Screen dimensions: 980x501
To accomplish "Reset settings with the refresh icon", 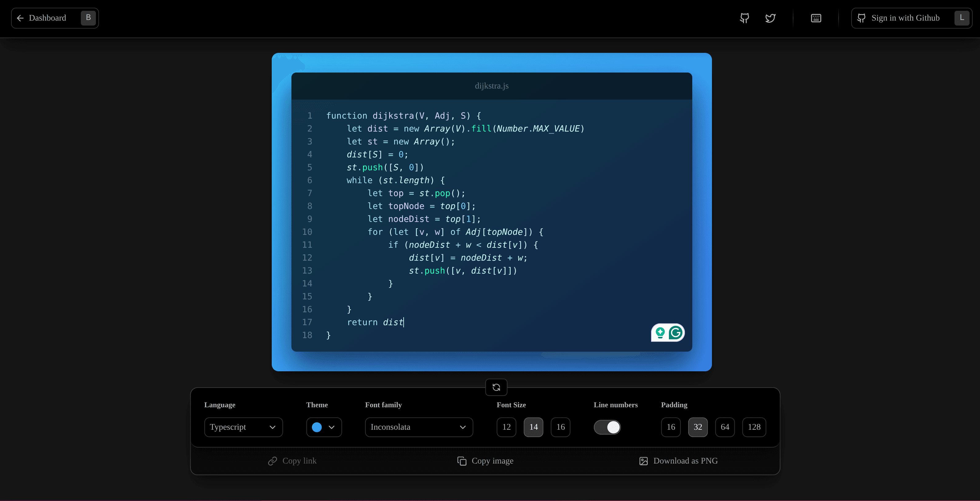I will click(496, 387).
